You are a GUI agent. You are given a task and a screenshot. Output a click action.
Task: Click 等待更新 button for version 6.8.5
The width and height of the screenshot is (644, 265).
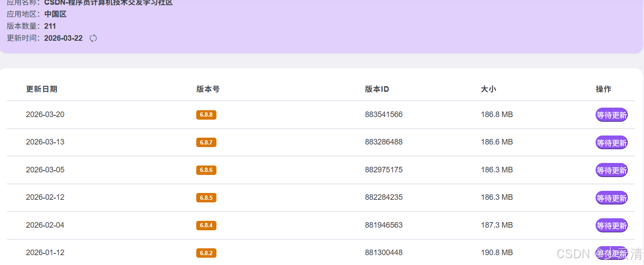(611, 198)
